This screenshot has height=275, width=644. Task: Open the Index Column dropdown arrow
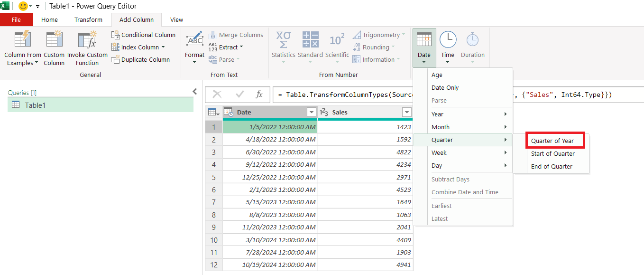tap(163, 47)
